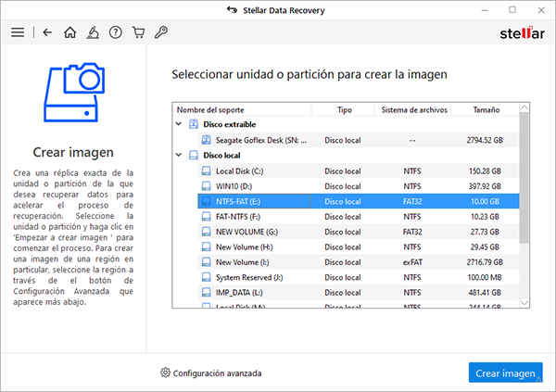
Task: Click the shopping cart icon
Action: pyautogui.click(x=138, y=32)
